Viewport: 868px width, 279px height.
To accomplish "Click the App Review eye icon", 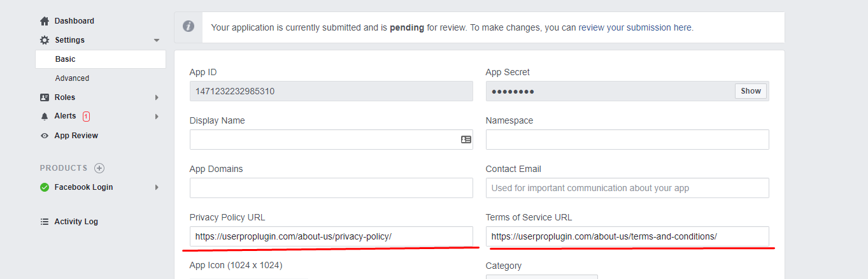I will [x=45, y=136].
